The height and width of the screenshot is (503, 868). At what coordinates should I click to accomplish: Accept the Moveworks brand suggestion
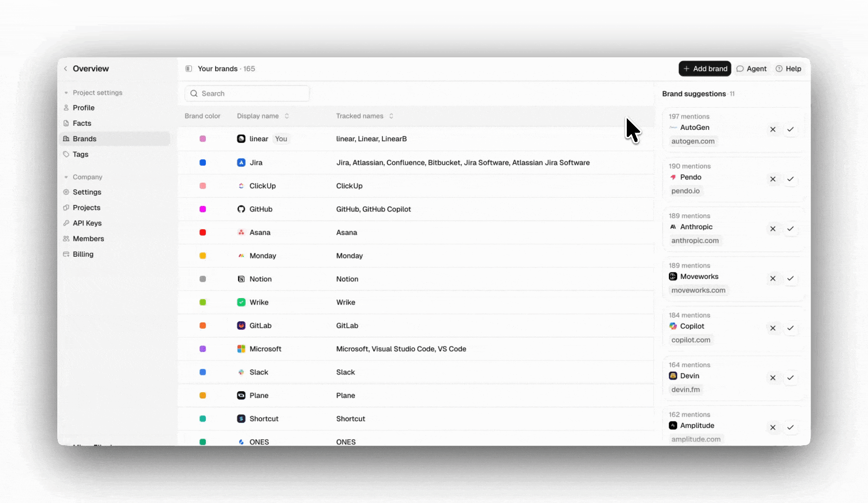[790, 279]
